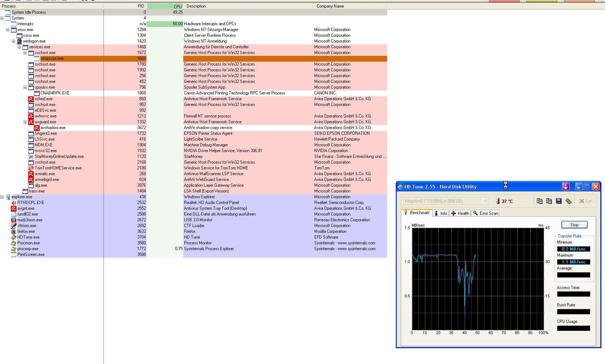Click the StarMoneyOnlineUpdate.exe process icon

(31, 156)
